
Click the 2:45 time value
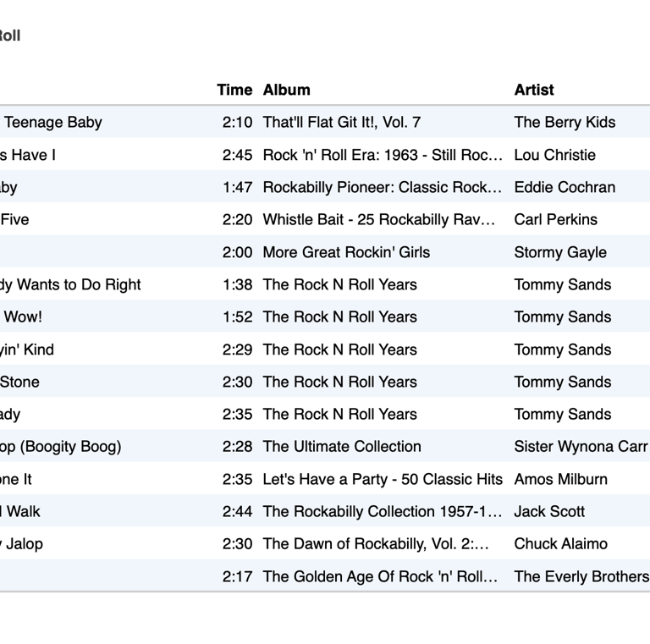[x=237, y=155]
